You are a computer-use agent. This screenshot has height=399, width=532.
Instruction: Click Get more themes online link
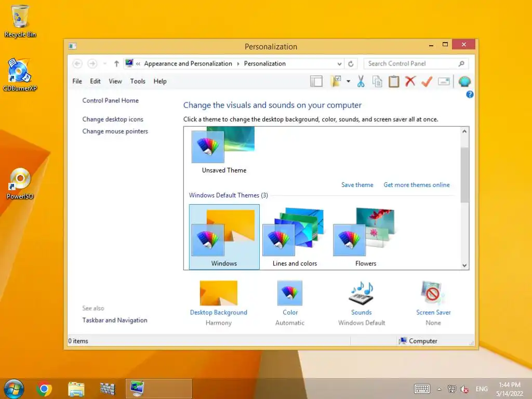[x=416, y=185]
